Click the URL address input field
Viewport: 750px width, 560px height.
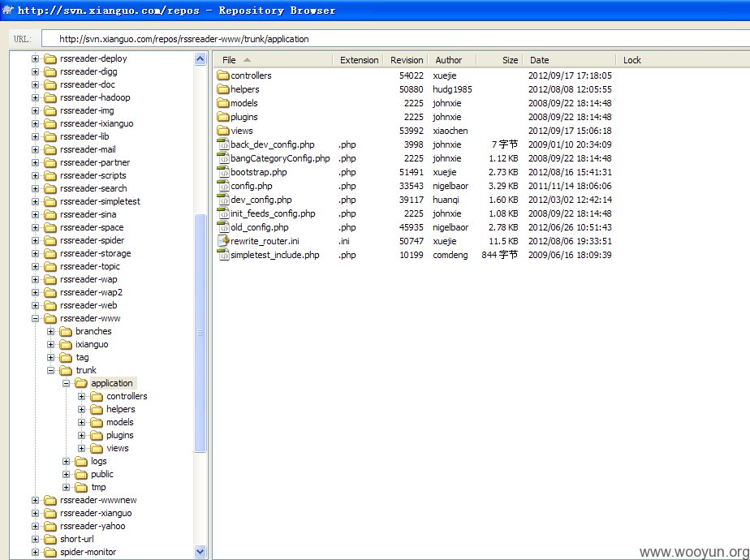point(395,39)
